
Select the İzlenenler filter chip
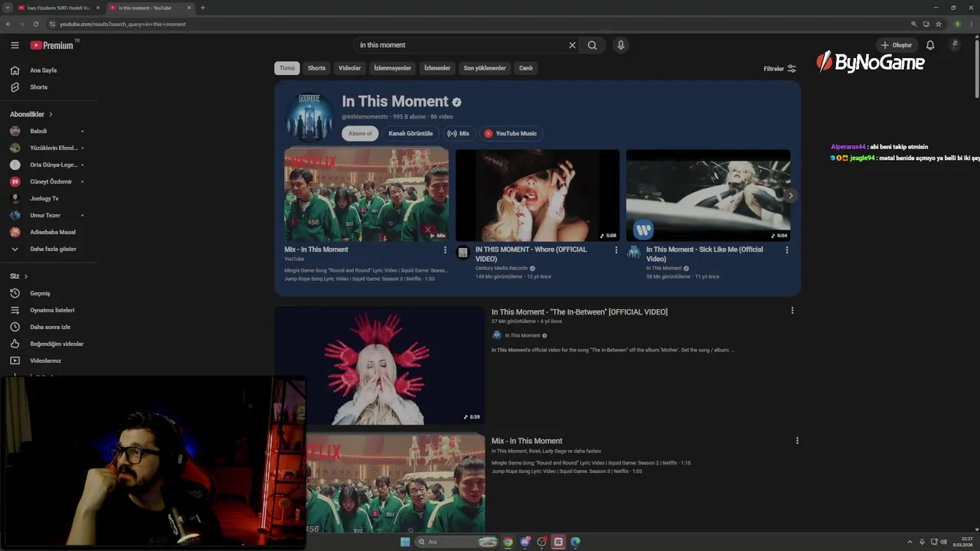pyautogui.click(x=437, y=68)
